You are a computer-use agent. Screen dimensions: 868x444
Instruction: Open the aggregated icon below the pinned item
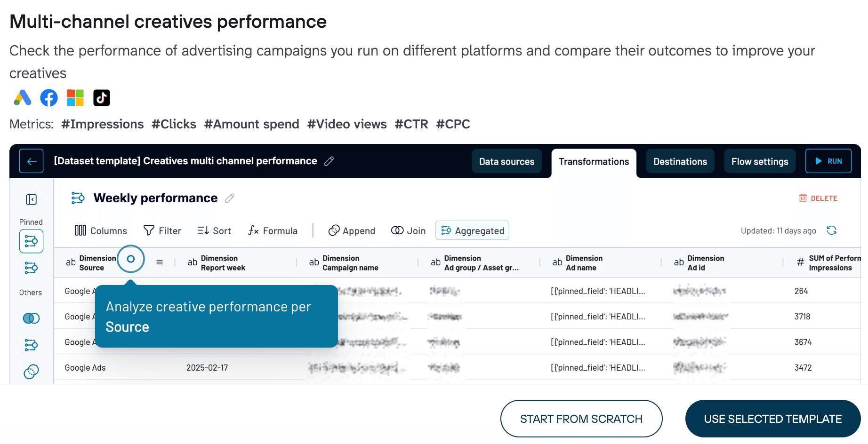(x=31, y=268)
